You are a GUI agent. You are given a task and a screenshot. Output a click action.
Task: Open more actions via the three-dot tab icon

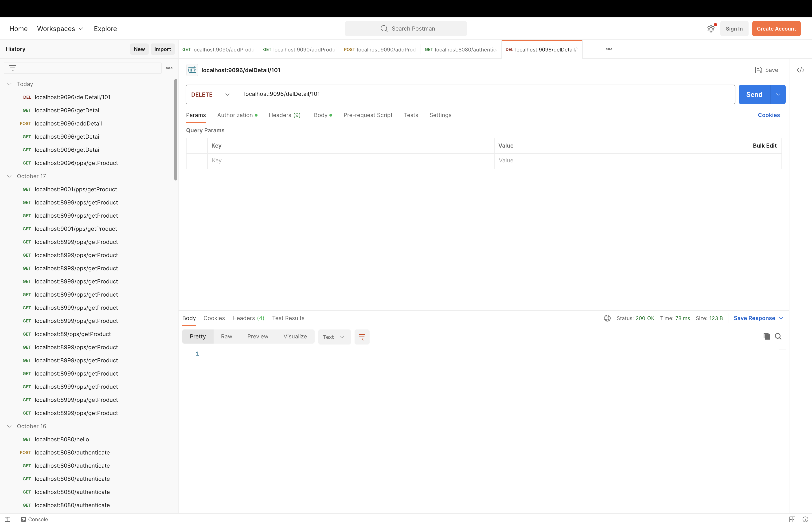(x=609, y=49)
